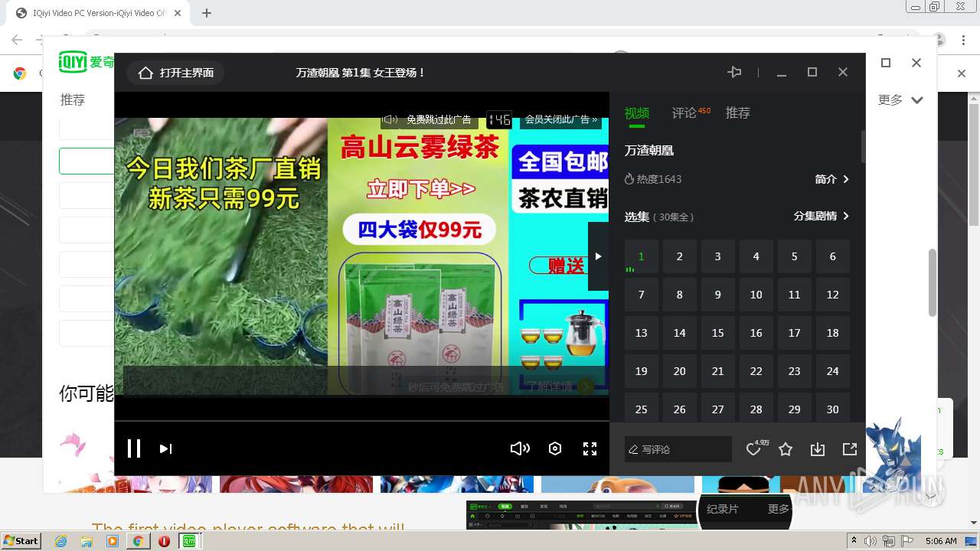980x551 pixels.
Task: Open the iQIYI taskbar icon
Action: [188, 541]
